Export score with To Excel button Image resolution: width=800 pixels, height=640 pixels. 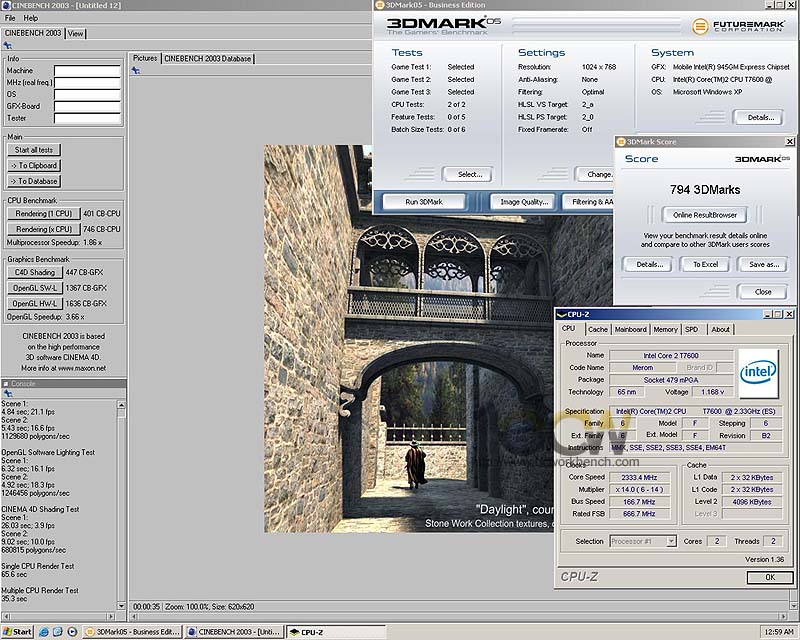pyautogui.click(x=706, y=264)
